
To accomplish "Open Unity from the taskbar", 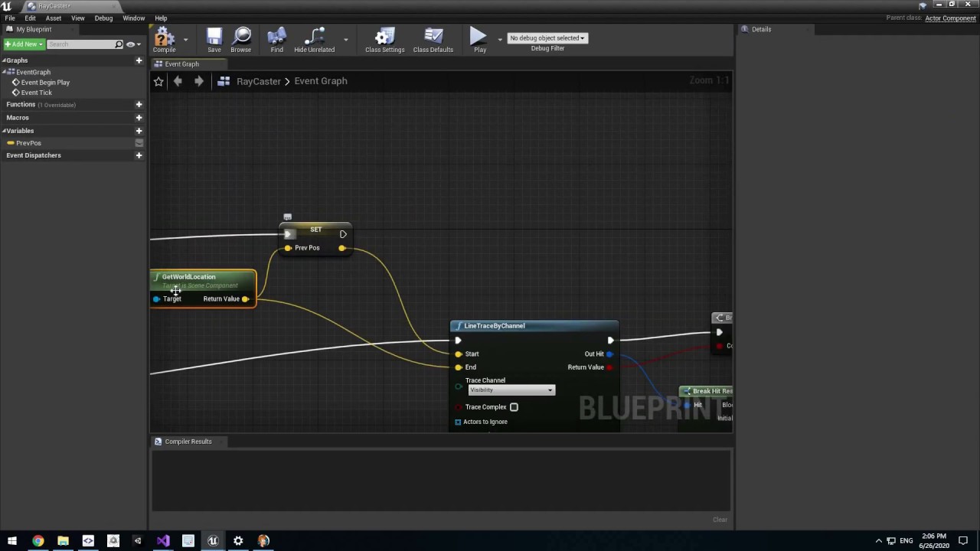I will click(x=138, y=541).
